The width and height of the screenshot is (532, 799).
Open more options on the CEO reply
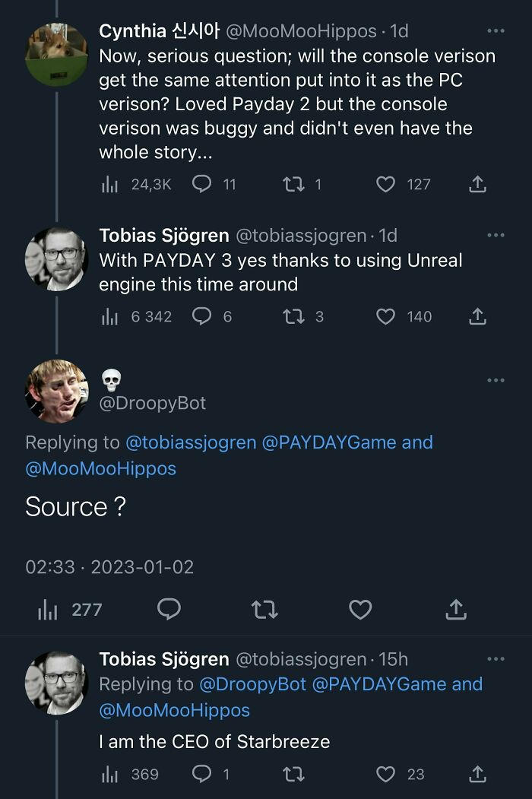tap(496, 659)
